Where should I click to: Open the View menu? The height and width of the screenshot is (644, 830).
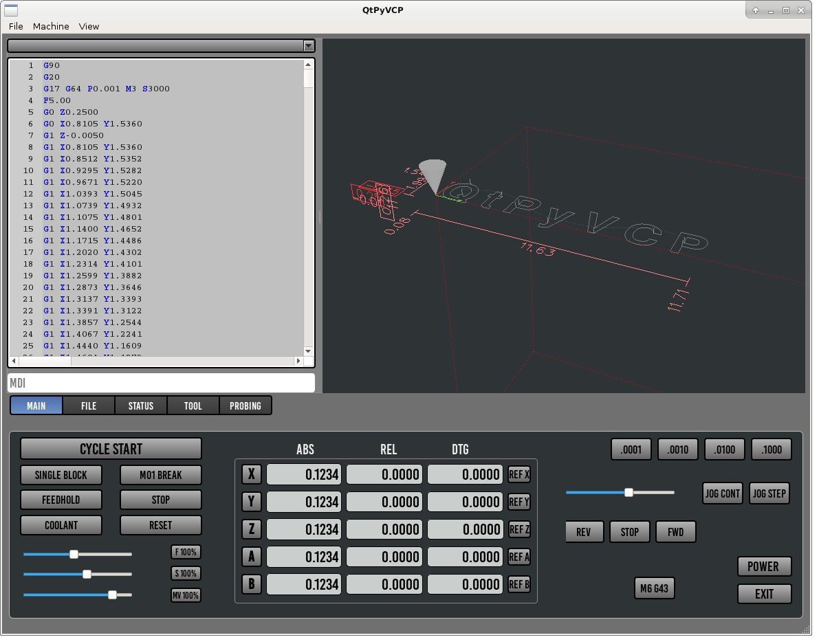(89, 26)
